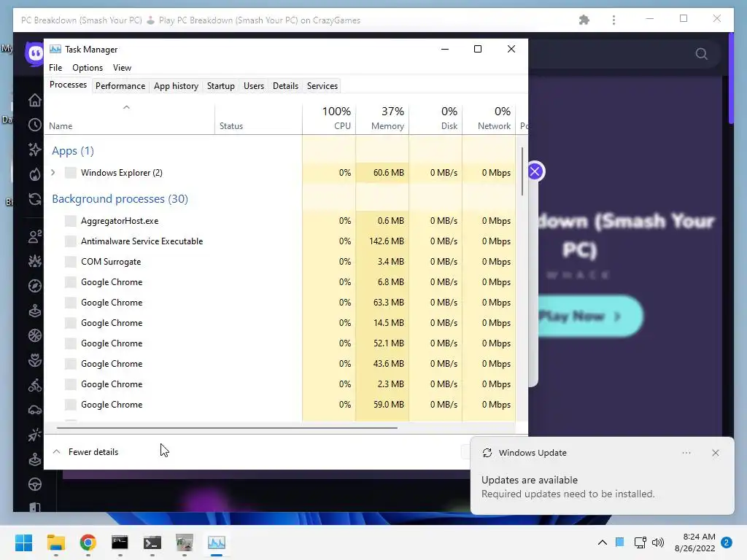Close the game popup with the purple X
Viewport: 747px width, 560px height.
point(535,171)
